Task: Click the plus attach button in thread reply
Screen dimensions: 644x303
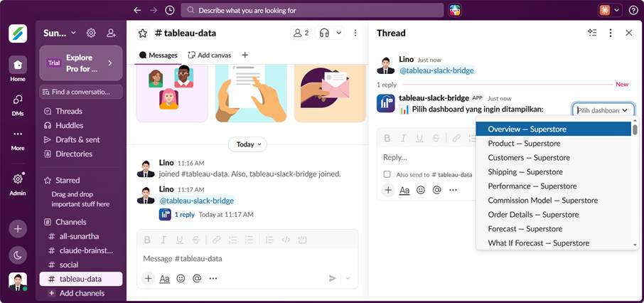Action: pos(388,190)
